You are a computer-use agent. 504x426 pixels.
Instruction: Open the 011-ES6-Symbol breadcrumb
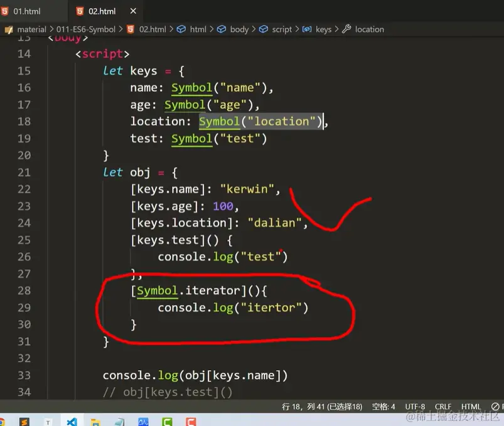point(86,29)
